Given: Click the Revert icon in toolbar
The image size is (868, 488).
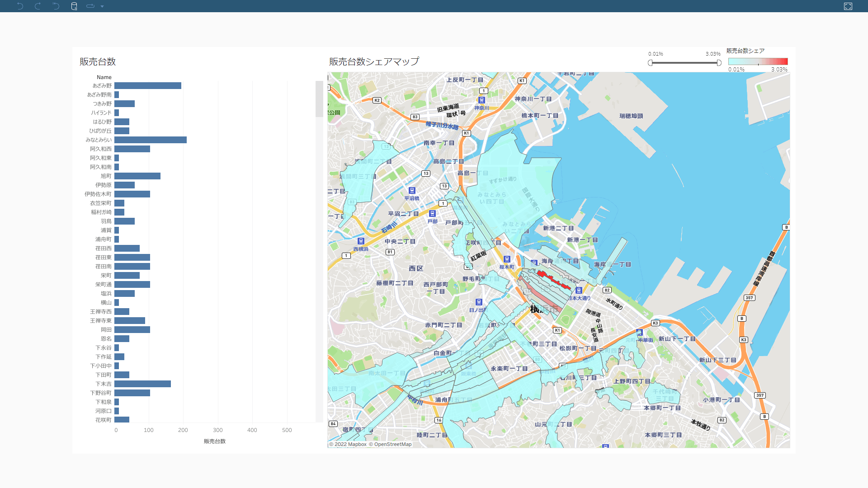Looking at the screenshot, I should (56, 6).
